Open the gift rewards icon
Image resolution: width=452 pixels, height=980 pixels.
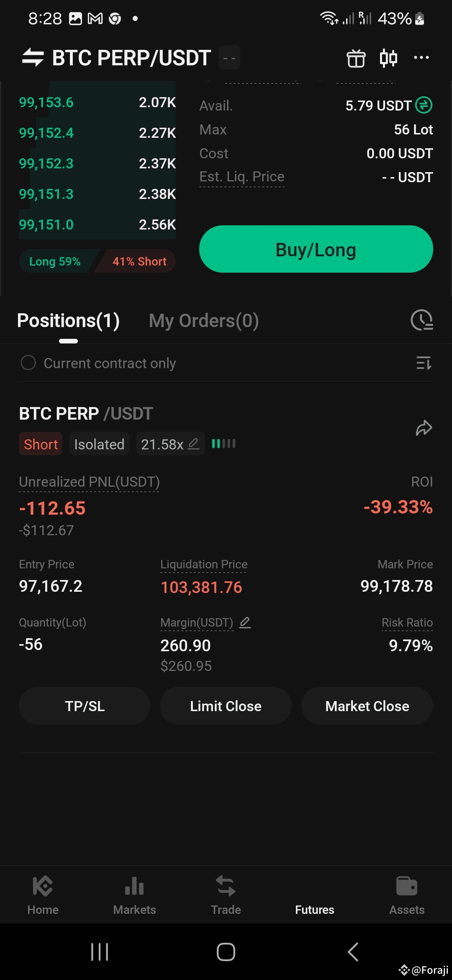pyautogui.click(x=356, y=58)
